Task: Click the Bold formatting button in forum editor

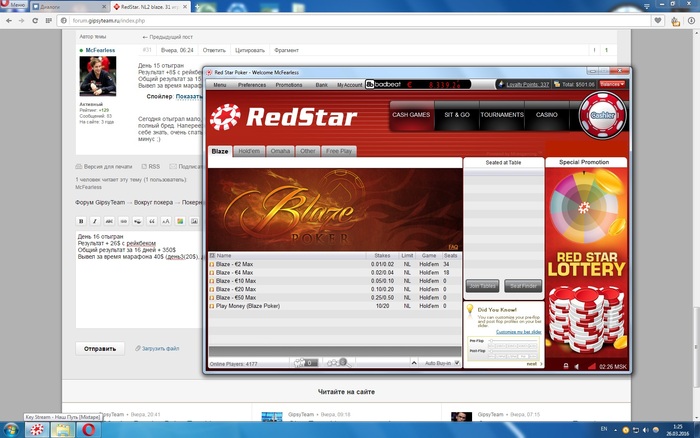Action: [81, 221]
